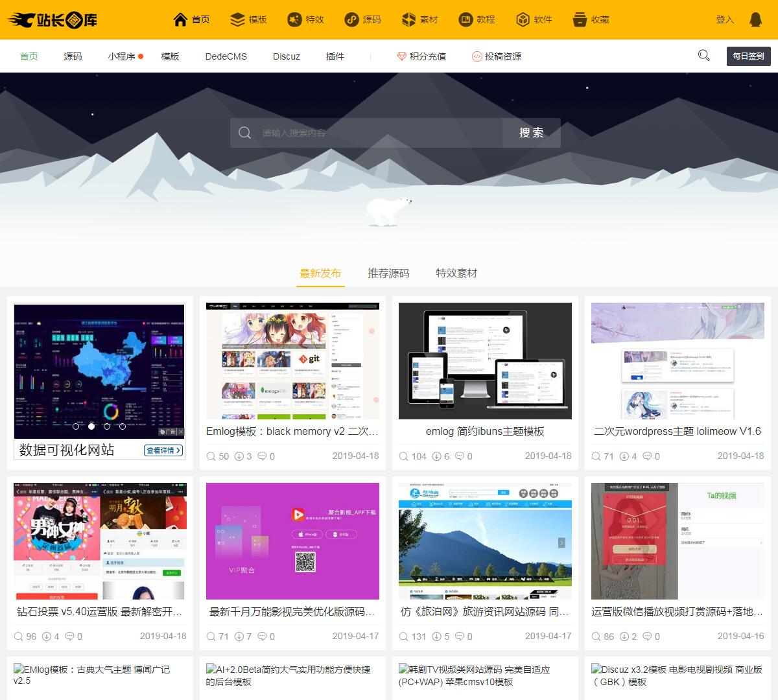778x700 pixels.
Task: Open 二次元wordpress主题 lolimeow V1.6 title
Action: pos(678,432)
